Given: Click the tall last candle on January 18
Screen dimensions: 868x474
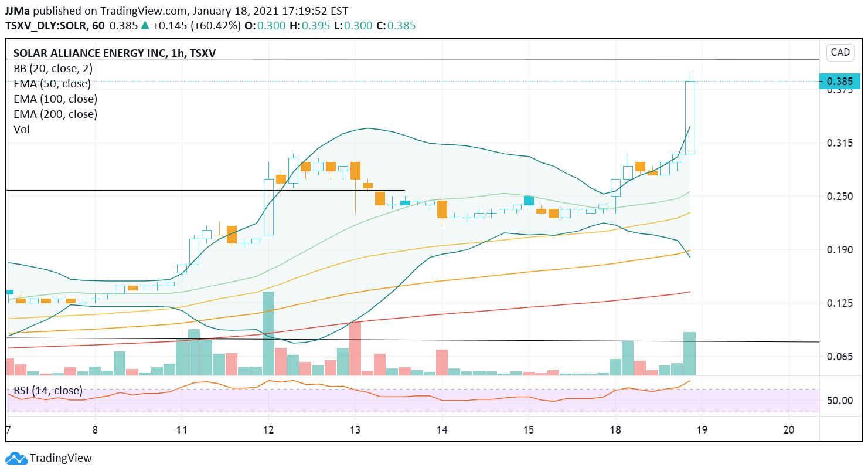Looking at the screenshot, I should coord(690,117).
